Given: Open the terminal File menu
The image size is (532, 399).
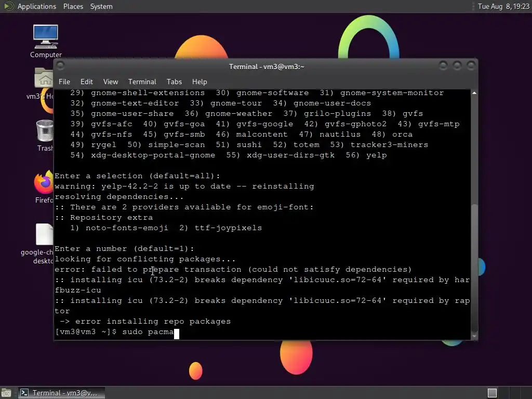Looking at the screenshot, I should (x=64, y=82).
